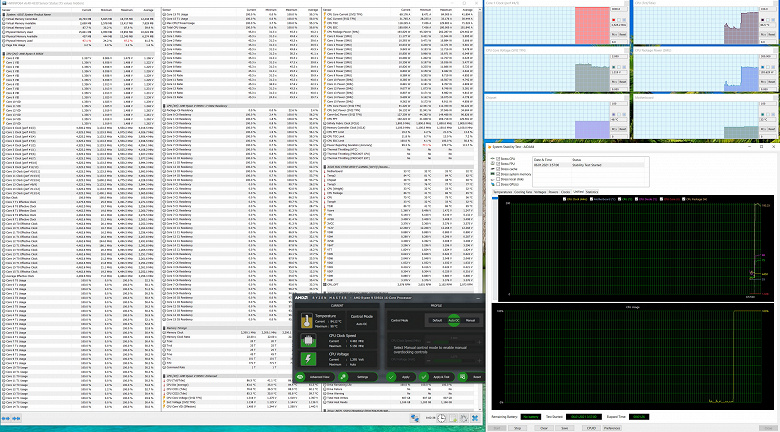
Task: Click Ryzen Master CPU Clock Speed chip icon
Action: 308,340
